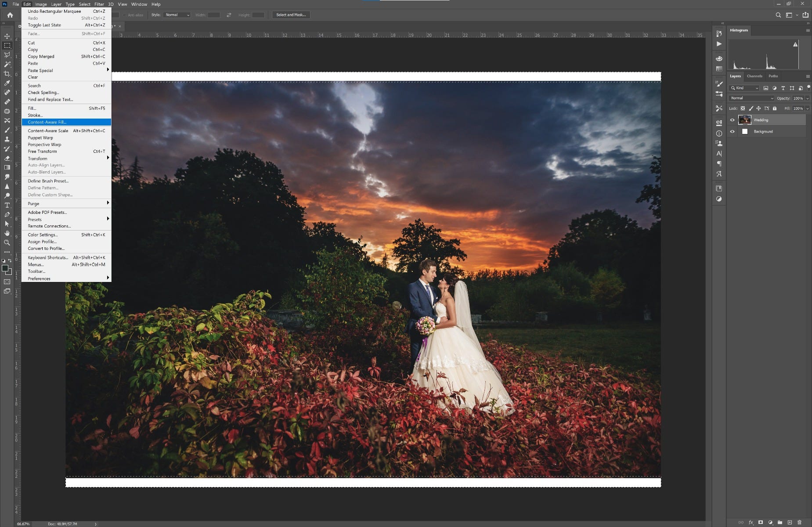Toggle layer filtering on/off switch
This screenshot has width=812, height=527.
808,87
